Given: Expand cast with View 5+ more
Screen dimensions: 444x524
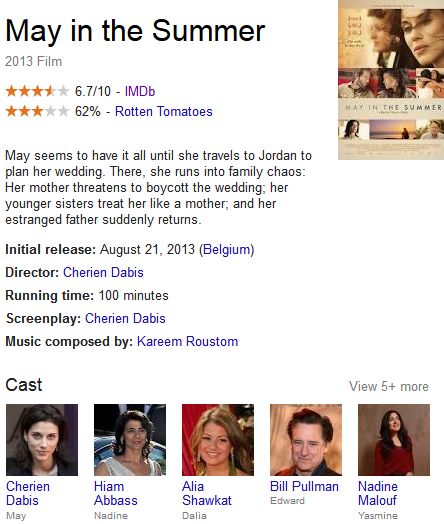Looking at the screenshot, I should tap(389, 386).
